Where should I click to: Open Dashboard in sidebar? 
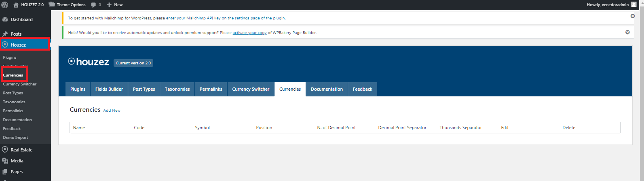pos(21,19)
